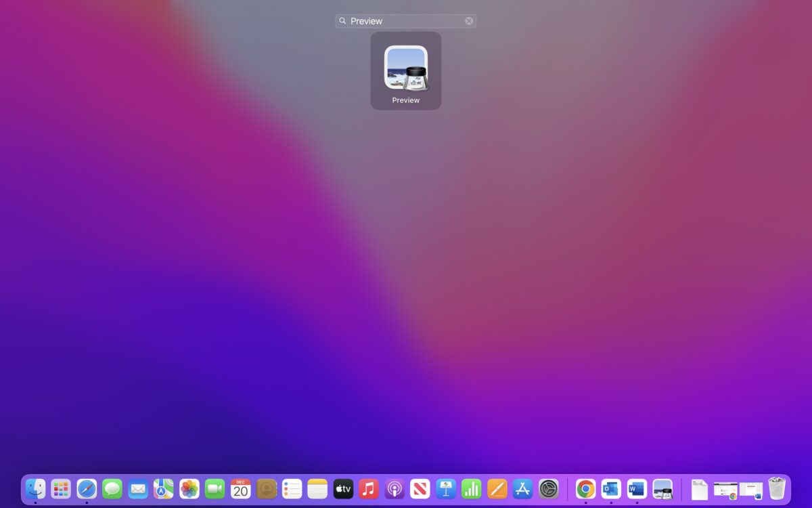Launch Safari from the Dock
Image resolution: width=812 pixels, height=508 pixels.
coord(87,488)
